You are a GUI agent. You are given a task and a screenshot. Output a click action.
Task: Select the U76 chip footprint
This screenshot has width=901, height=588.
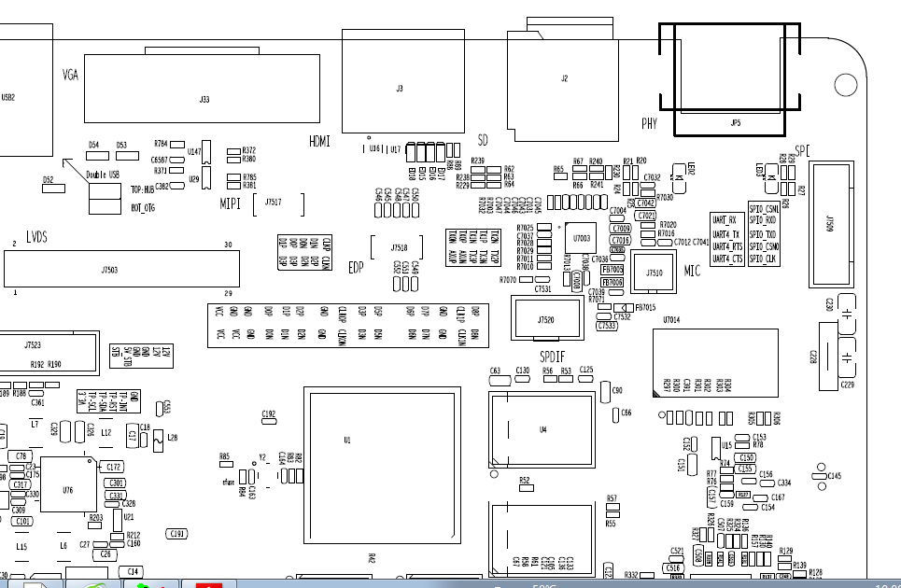pyautogui.click(x=68, y=484)
